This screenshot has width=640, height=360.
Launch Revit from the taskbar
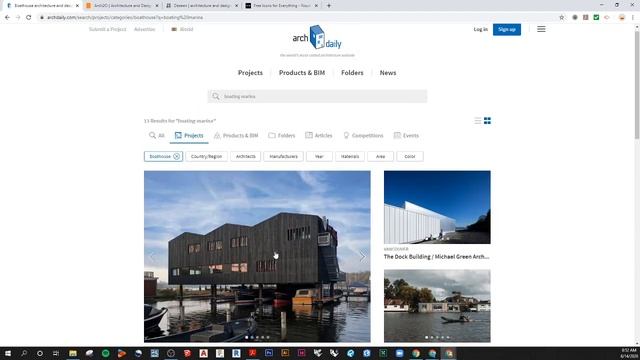236,353
